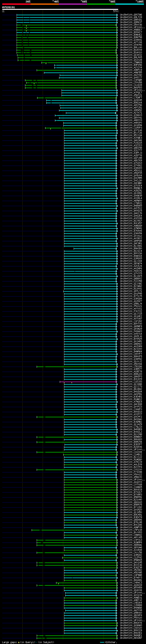146x644 pixels.
Task: Select the UniRef100_A5AT21 label
Action: (131, 95)
